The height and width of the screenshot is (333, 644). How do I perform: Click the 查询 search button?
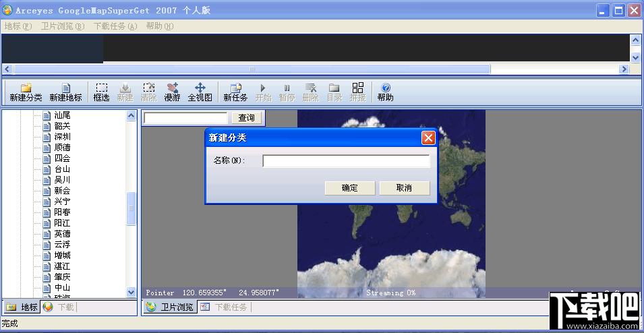tap(246, 118)
